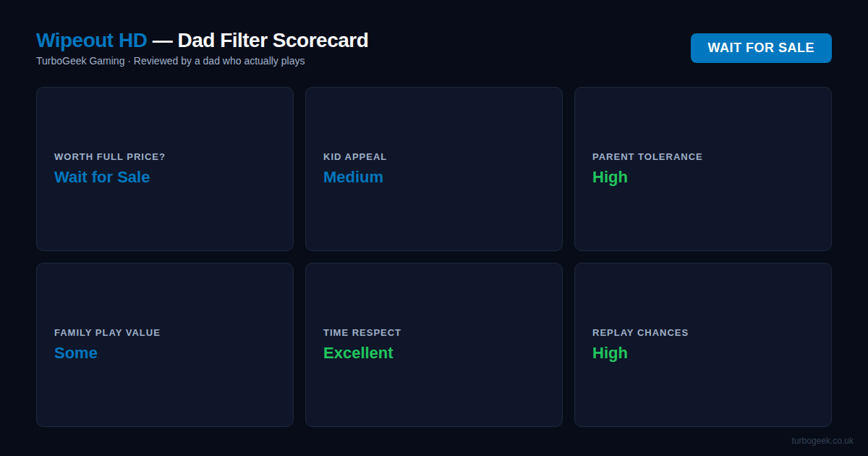Click the 'Reviewed by a dad' byline

(x=219, y=61)
